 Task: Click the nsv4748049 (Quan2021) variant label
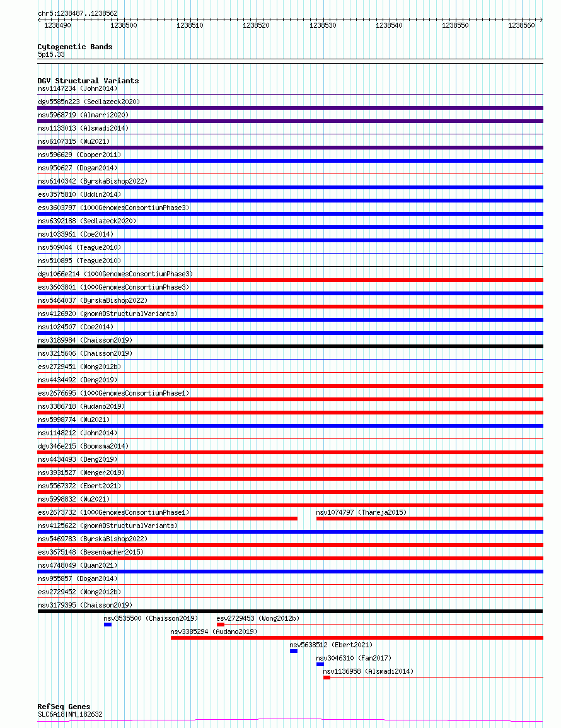point(78,565)
